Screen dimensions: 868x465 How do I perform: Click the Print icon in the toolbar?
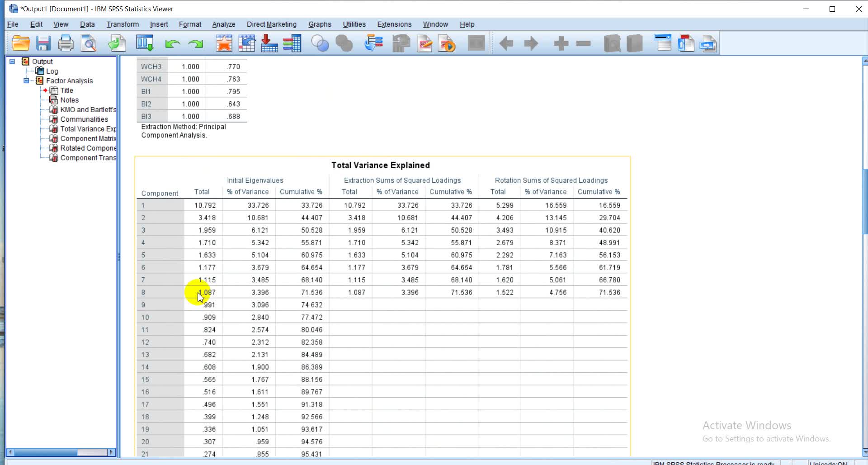click(x=66, y=43)
